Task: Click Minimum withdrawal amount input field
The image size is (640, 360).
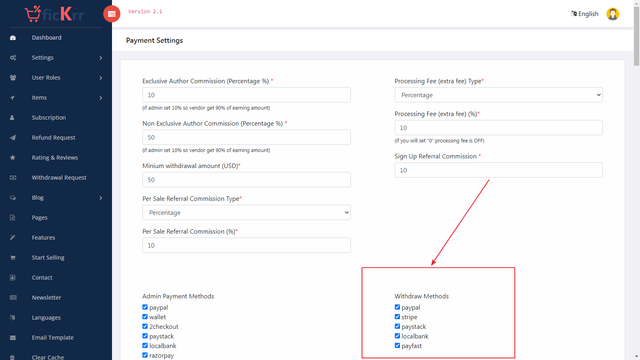Action: point(246,180)
